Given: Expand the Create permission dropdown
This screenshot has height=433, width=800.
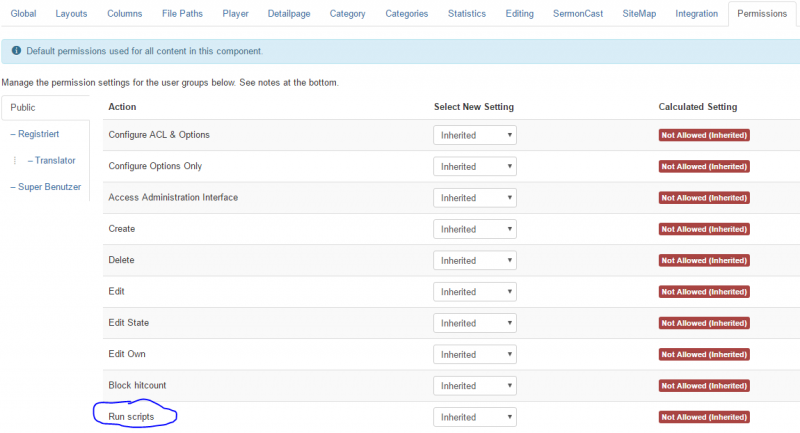Looking at the screenshot, I should pos(475,229).
